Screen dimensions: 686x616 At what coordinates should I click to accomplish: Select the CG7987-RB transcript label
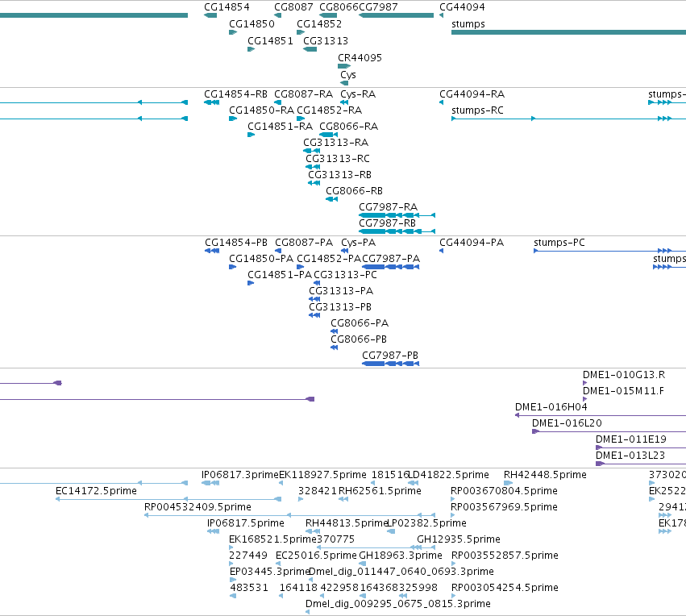pyautogui.click(x=387, y=223)
